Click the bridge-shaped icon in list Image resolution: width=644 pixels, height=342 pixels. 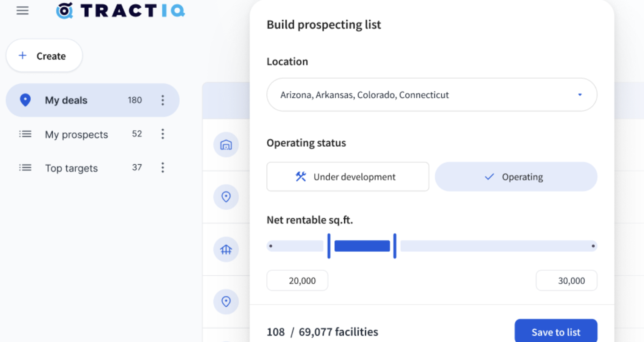click(226, 250)
